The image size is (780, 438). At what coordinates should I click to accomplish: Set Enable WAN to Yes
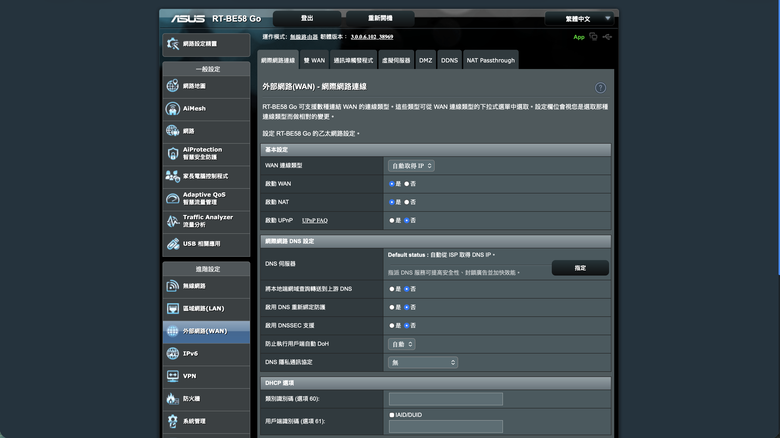[391, 184]
